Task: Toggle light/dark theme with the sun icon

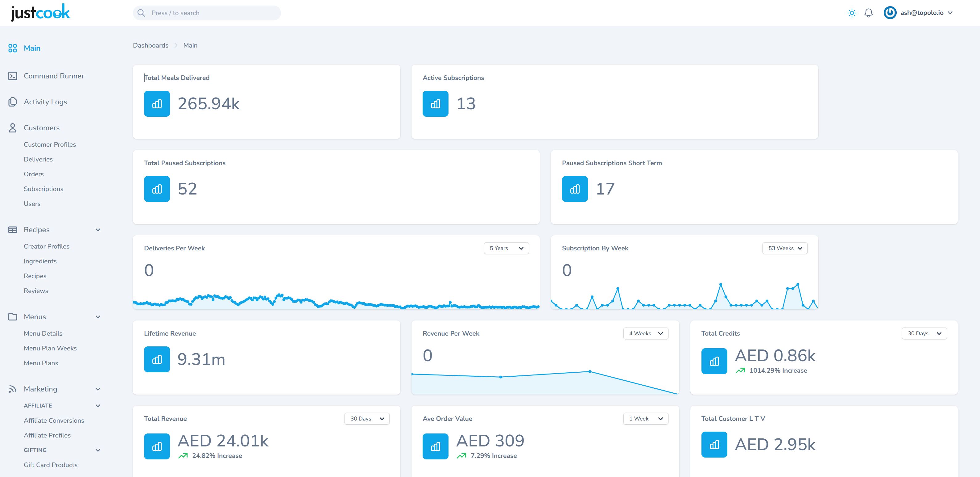Action: click(x=851, y=13)
